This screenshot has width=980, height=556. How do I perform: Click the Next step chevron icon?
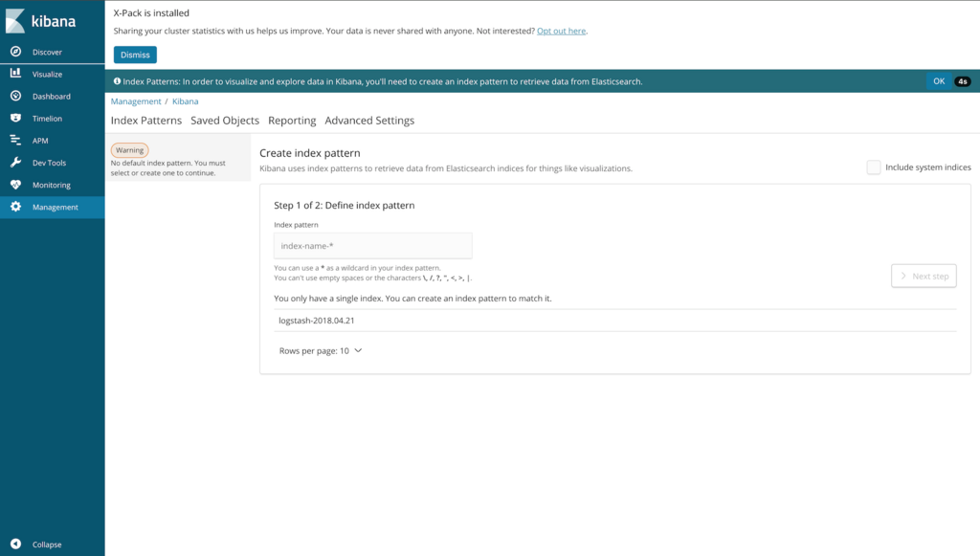(903, 277)
